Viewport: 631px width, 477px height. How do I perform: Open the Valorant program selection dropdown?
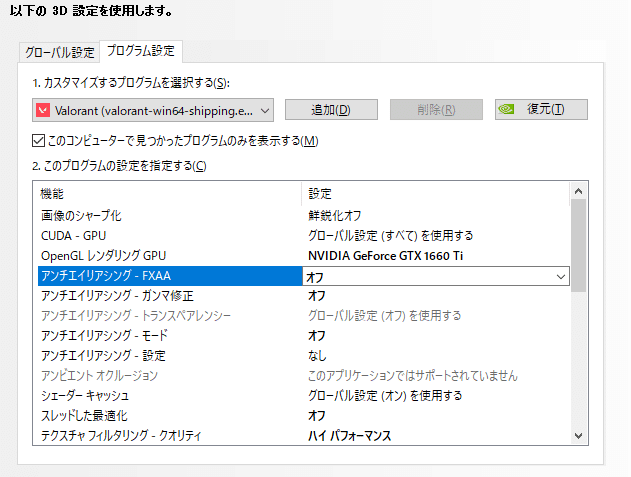click(153, 110)
